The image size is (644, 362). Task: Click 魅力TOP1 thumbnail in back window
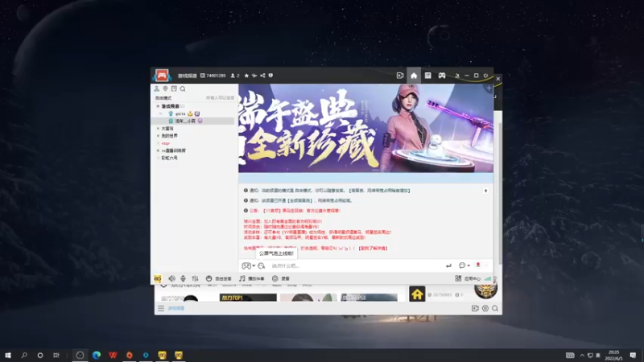tap(248, 298)
